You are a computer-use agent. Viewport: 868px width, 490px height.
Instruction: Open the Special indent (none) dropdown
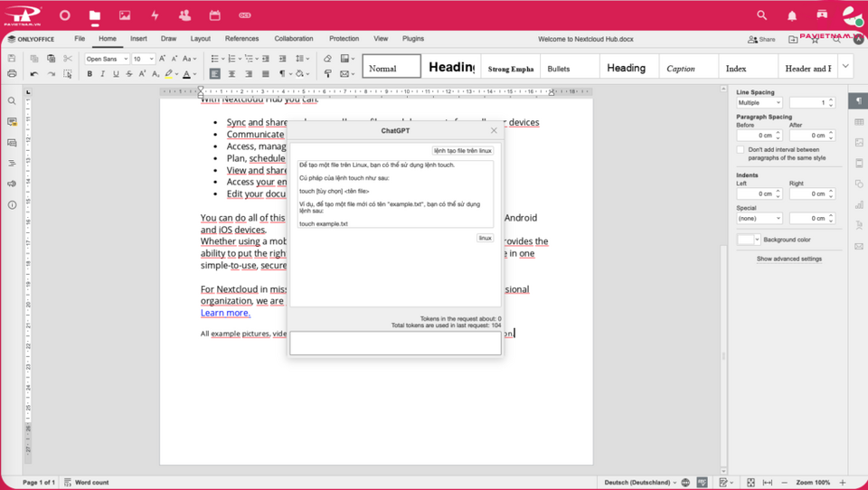tap(759, 218)
